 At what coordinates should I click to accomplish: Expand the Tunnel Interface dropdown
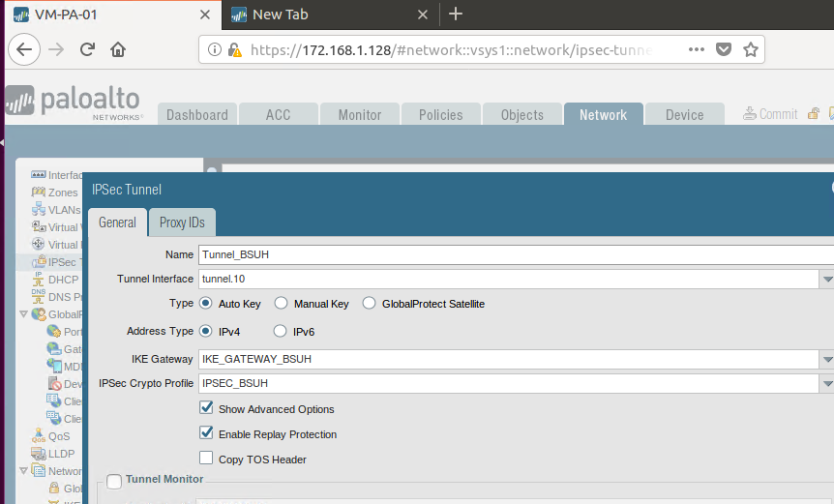[x=826, y=280]
